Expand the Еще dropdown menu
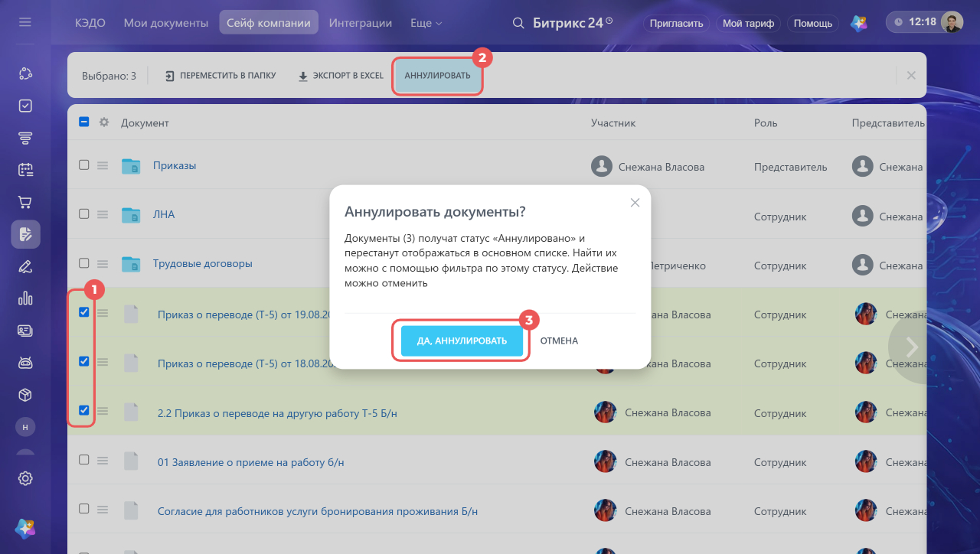 (426, 23)
